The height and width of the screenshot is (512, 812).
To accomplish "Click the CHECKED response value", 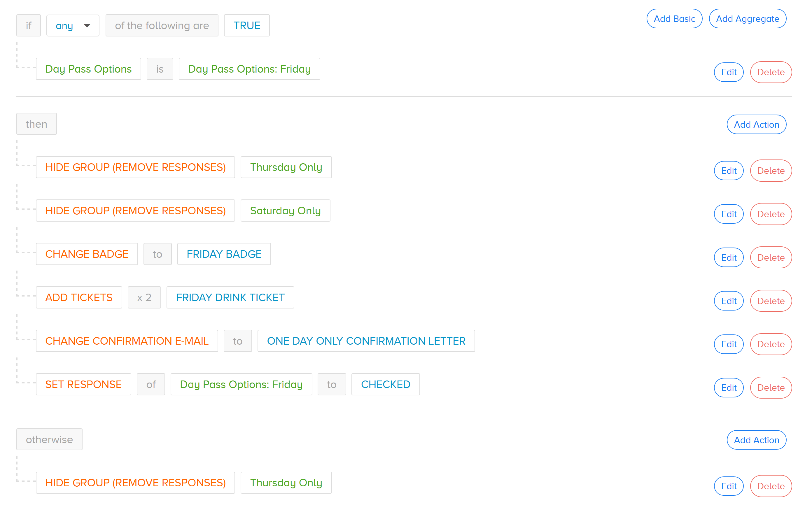I will click(385, 385).
